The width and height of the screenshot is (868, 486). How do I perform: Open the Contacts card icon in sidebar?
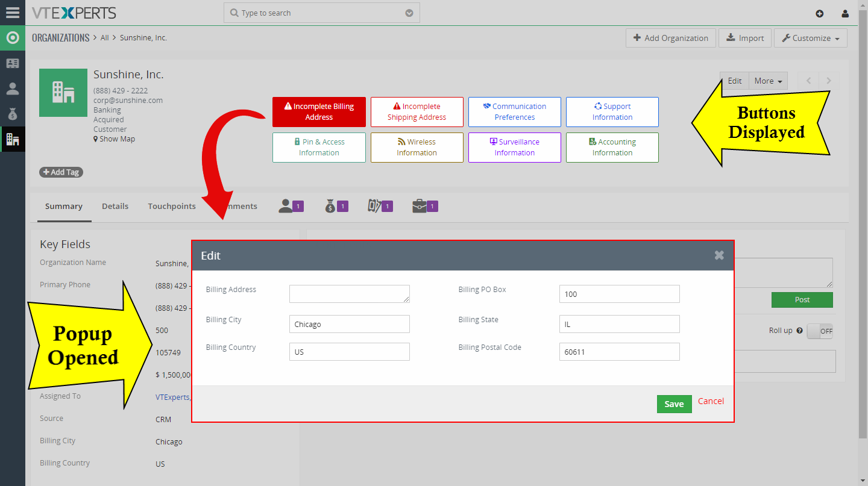pos(13,63)
